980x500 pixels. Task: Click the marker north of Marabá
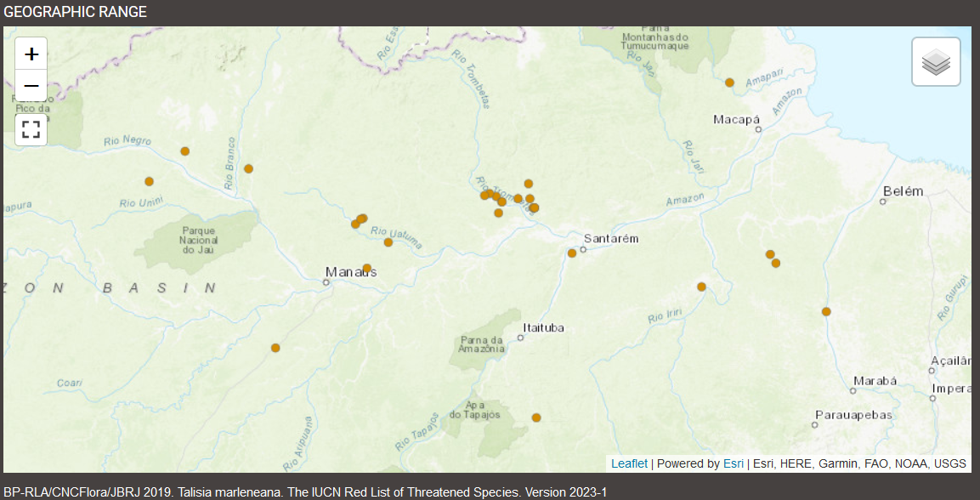point(826,311)
